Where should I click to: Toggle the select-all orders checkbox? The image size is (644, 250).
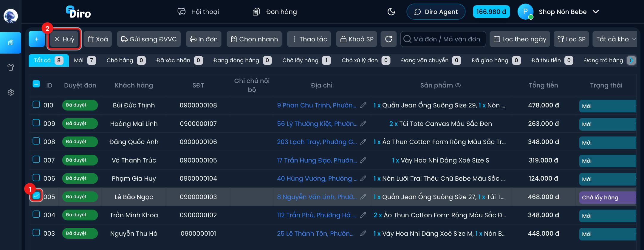36,84
